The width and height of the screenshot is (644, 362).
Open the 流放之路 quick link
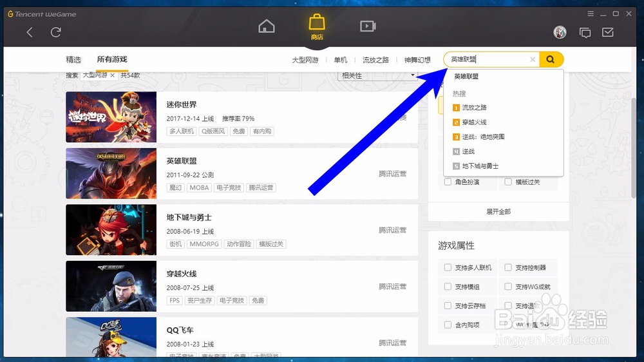pos(375,60)
